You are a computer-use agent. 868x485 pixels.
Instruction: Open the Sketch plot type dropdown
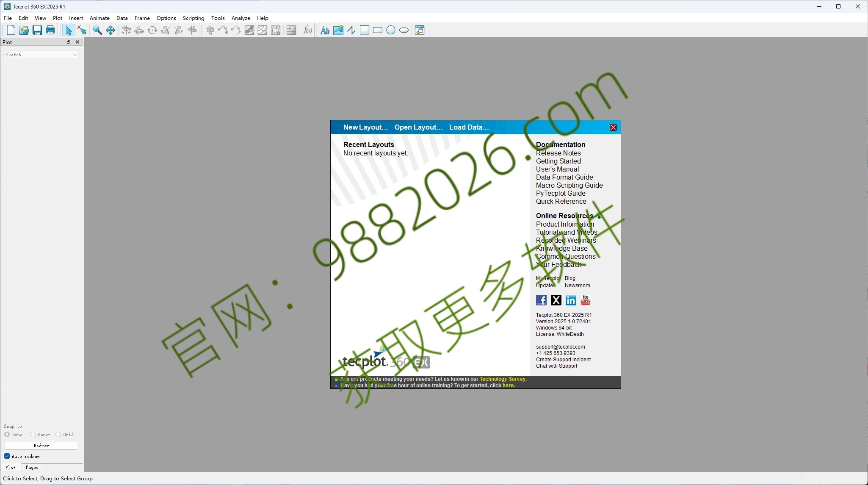(x=41, y=55)
